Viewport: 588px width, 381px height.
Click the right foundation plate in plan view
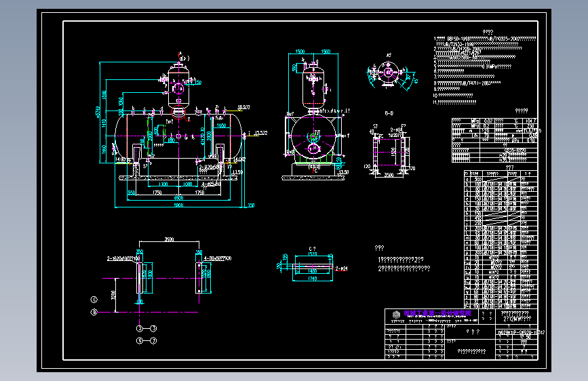pos(199,278)
